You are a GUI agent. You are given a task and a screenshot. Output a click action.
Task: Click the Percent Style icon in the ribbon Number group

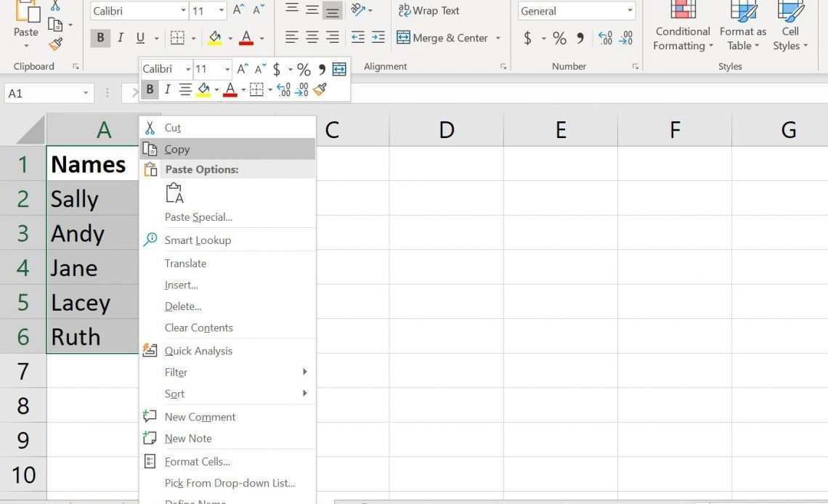click(x=559, y=38)
